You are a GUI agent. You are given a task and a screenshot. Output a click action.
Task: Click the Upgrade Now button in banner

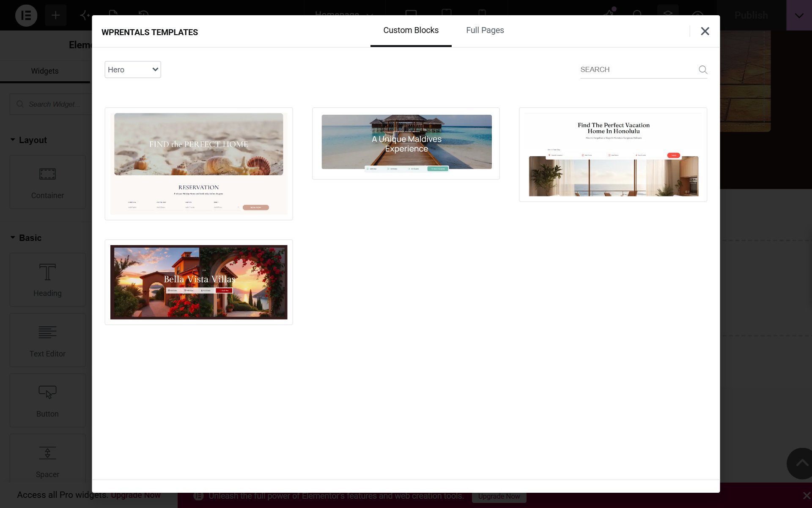[x=499, y=496]
